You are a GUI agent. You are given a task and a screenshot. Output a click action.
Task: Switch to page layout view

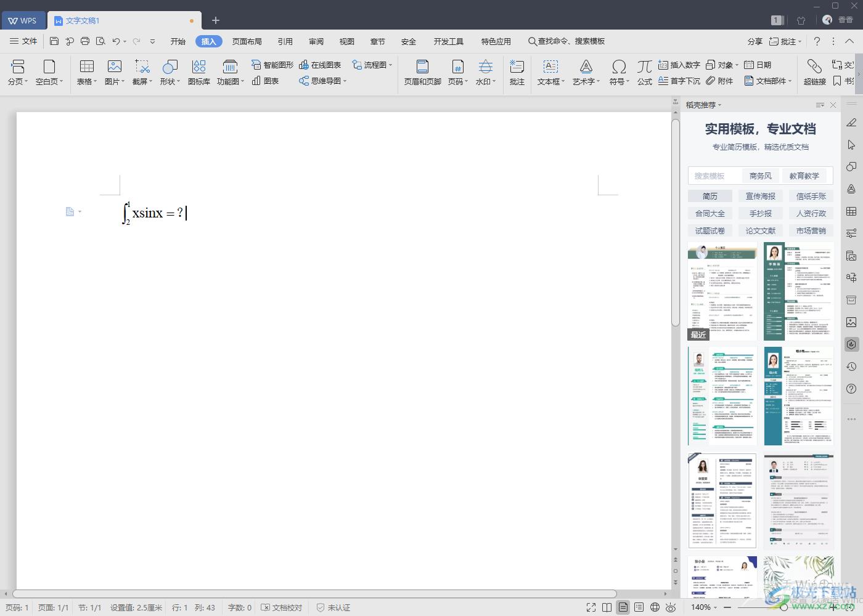pyautogui.click(x=623, y=607)
